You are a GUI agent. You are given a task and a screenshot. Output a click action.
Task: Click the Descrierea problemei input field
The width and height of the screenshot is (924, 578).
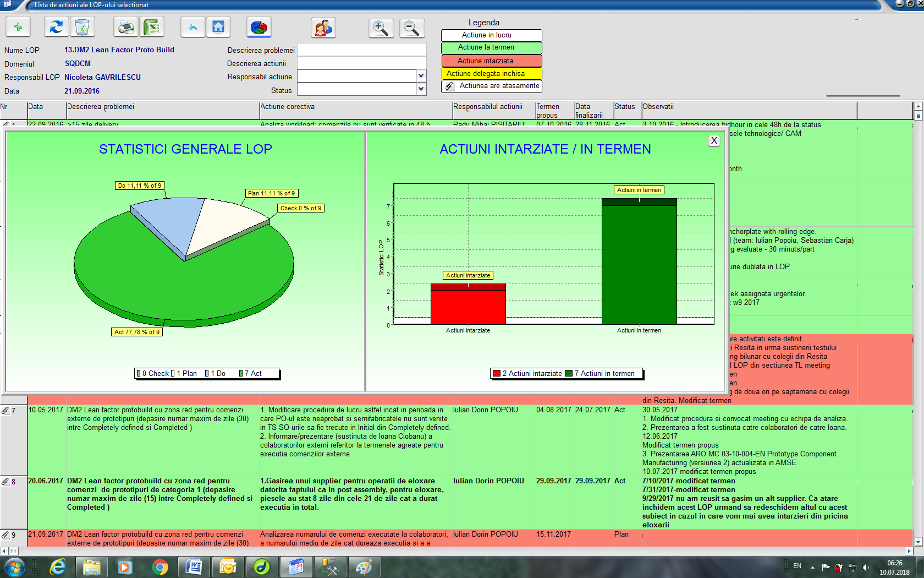point(362,49)
